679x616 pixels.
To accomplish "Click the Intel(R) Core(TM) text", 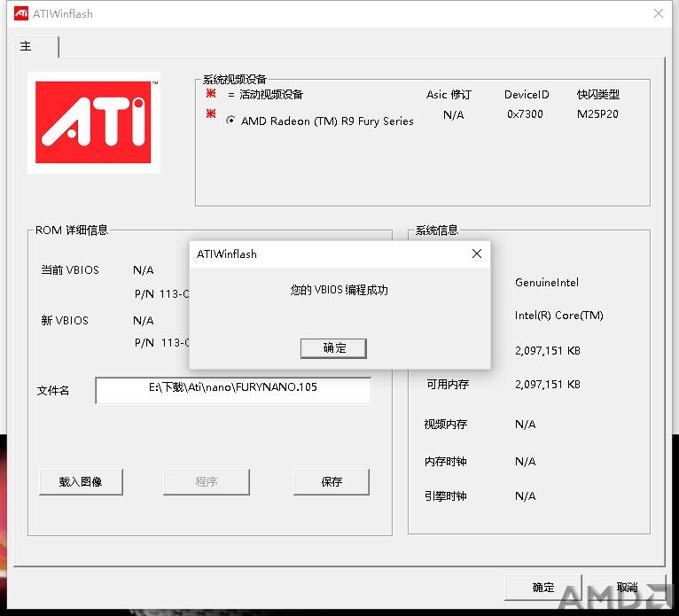I will click(x=559, y=316).
